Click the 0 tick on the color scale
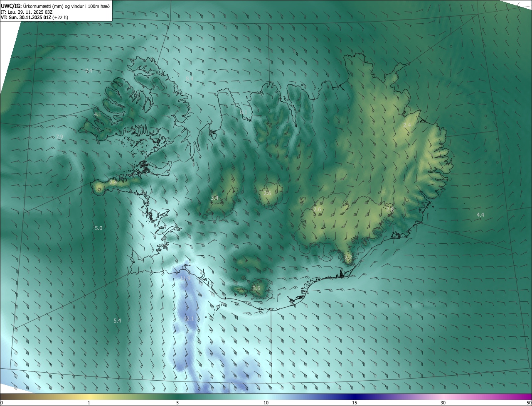 (x=1, y=403)
